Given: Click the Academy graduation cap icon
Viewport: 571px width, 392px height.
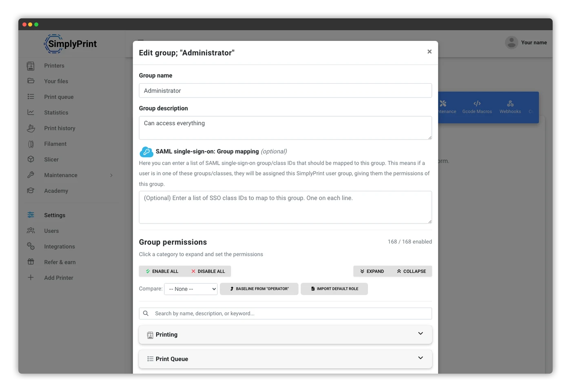Looking at the screenshot, I should (x=31, y=190).
